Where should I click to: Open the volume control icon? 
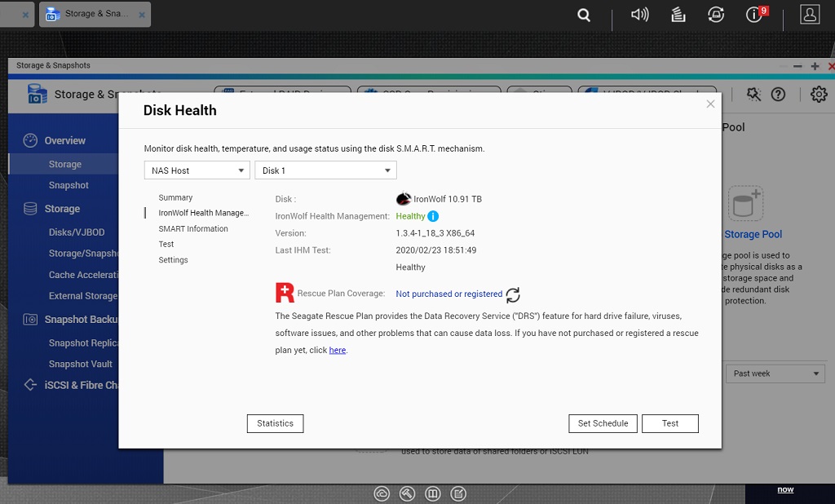click(639, 15)
